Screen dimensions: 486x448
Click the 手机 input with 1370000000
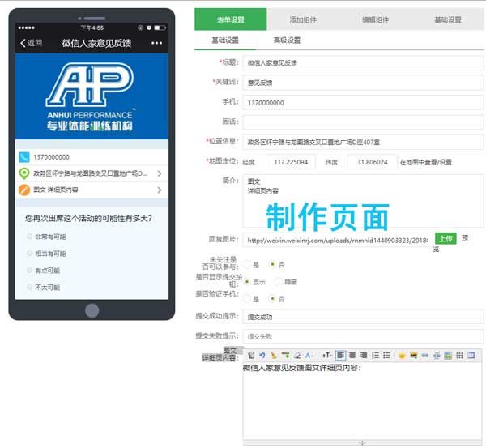point(363,103)
